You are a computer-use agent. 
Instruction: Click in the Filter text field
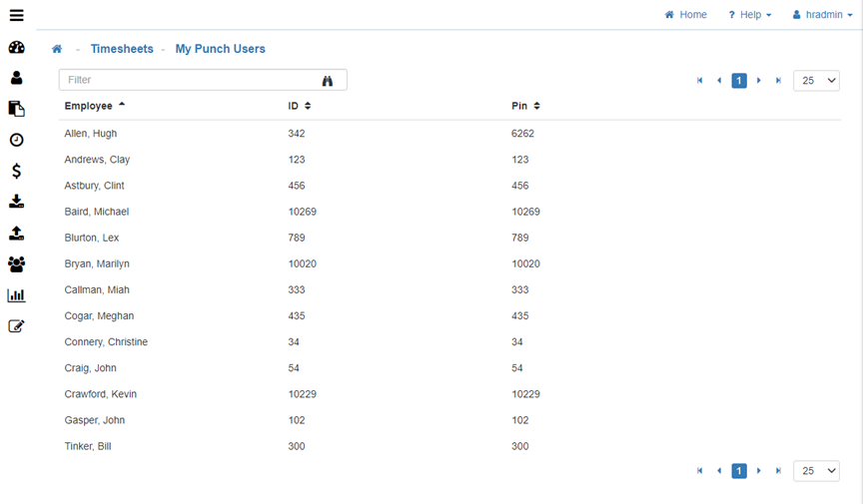[190, 80]
